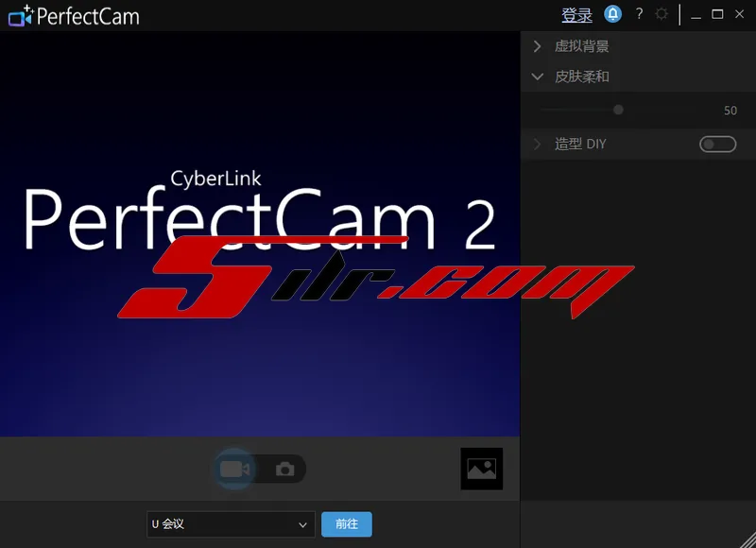Open the notification bell
Image resolution: width=756 pixels, height=548 pixels.
612,14
